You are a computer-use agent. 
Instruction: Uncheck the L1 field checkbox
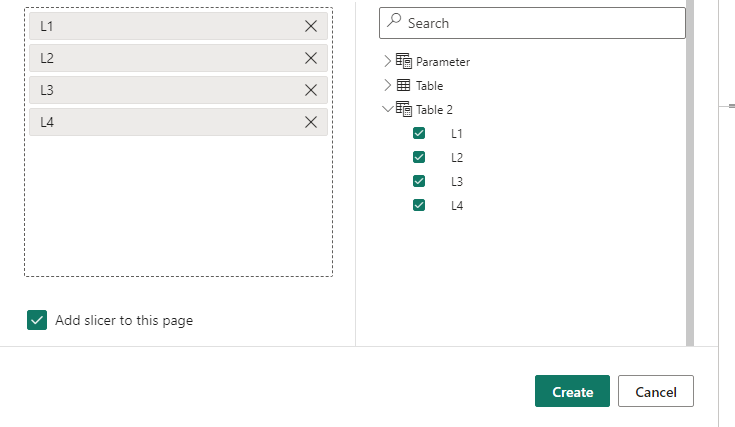pos(419,133)
